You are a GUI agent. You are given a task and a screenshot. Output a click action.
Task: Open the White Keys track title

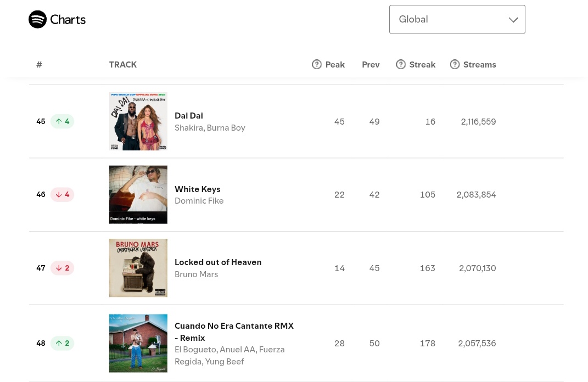pyautogui.click(x=197, y=189)
